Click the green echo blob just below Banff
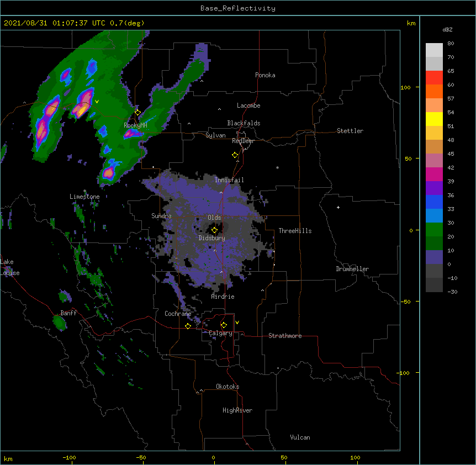The width and height of the screenshot is (476, 465). [59, 323]
